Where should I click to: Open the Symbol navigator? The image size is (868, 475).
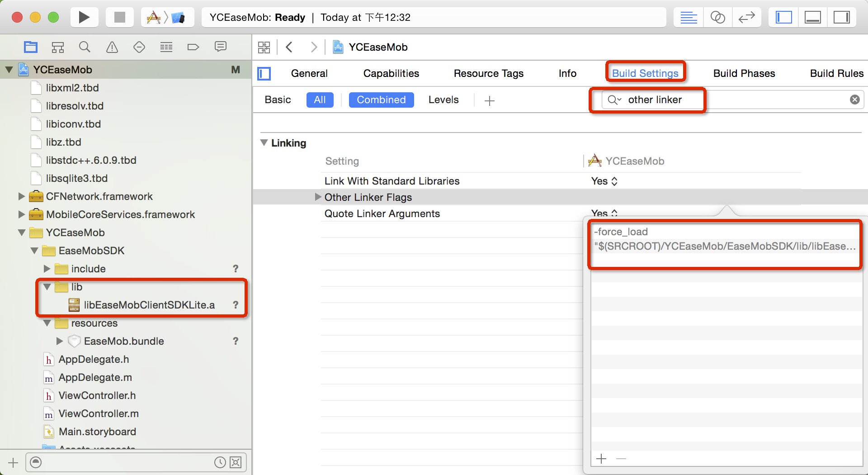pos(58,47)
